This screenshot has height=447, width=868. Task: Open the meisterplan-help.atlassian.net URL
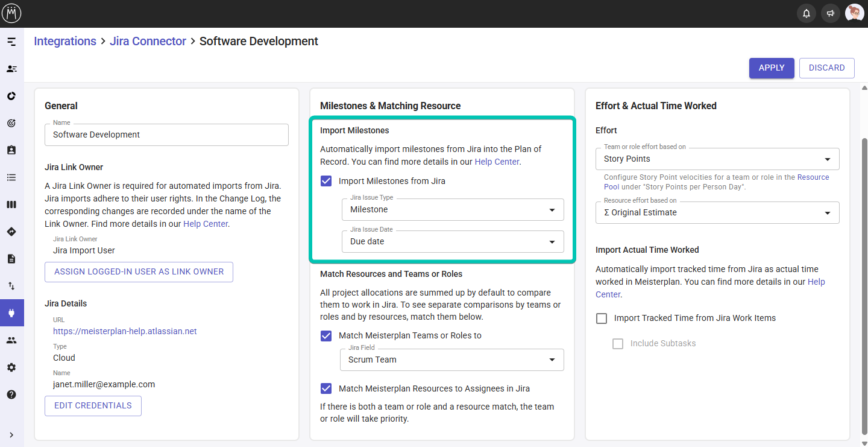(125, 331)
